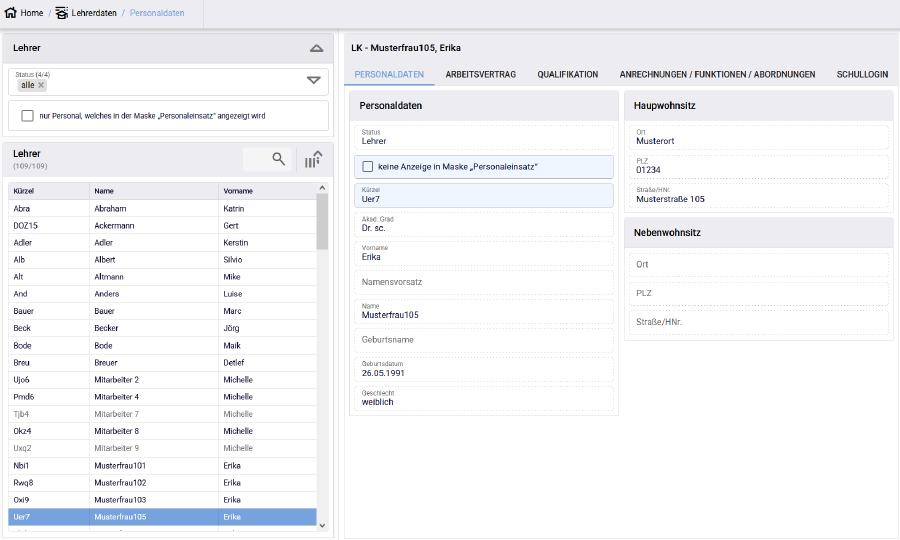Remove the 'alle' status chip via its x
Screen dimensions: 900x540
coord(41,85)
